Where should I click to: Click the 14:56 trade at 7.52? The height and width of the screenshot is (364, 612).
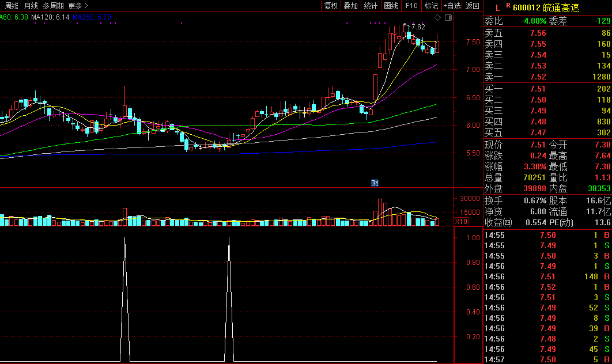tap(547, 287)
